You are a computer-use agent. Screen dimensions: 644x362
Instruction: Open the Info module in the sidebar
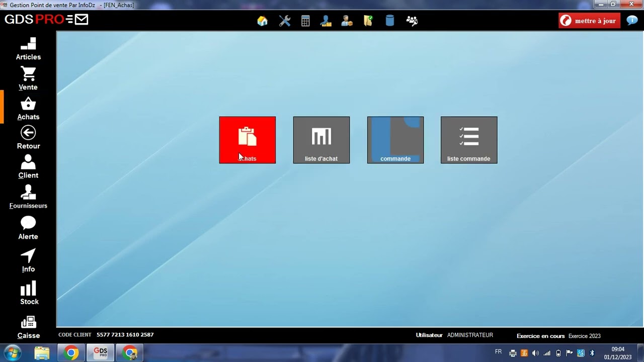(28, 261)
